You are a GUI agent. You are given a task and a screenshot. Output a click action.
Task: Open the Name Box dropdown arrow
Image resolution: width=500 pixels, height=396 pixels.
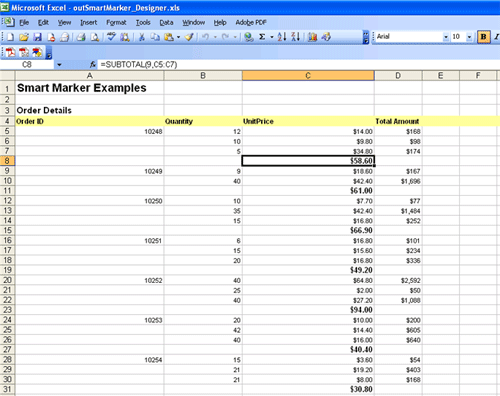[59, 65]
